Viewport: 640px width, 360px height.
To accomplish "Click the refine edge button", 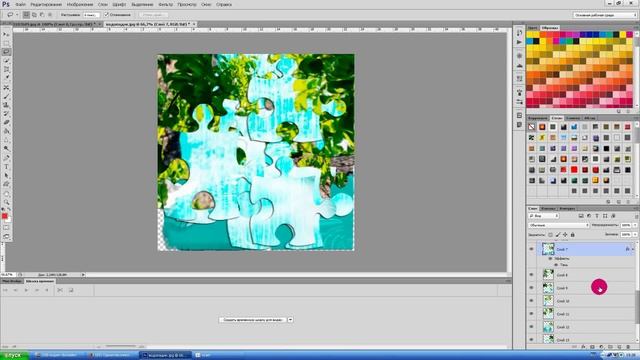I will tap(153, 15).
